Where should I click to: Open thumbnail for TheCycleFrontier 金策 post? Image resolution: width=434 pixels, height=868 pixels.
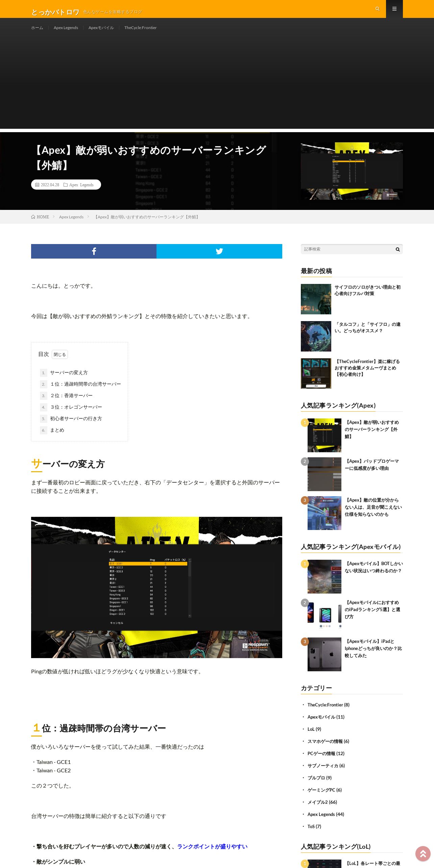[316, 373]
